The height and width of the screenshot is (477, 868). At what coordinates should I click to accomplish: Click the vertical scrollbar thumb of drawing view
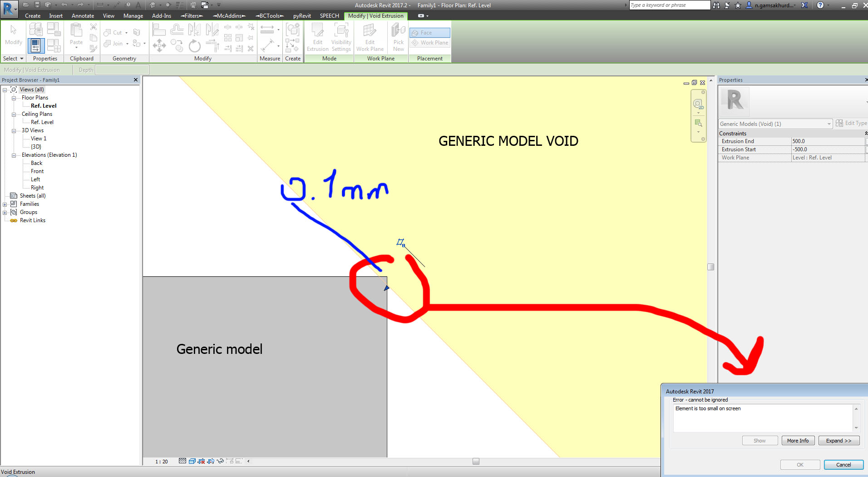click(711, 267)
